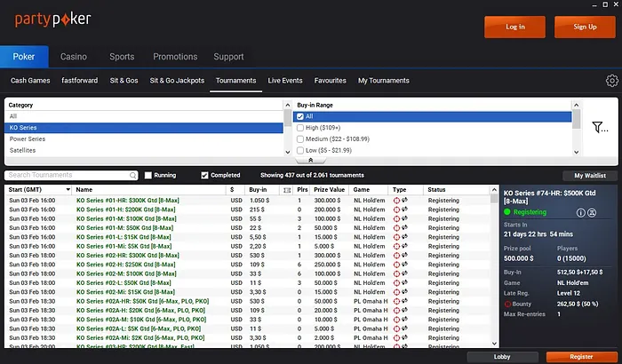Tick the Running checkbox

(x=148, y=175)
